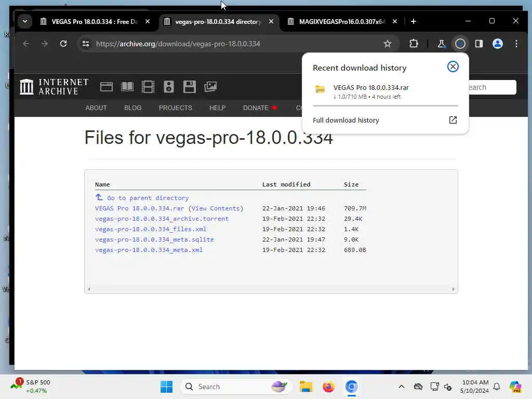Open a new browser tab
Viewport: 532px width, 399px height.
coord(413,21)
